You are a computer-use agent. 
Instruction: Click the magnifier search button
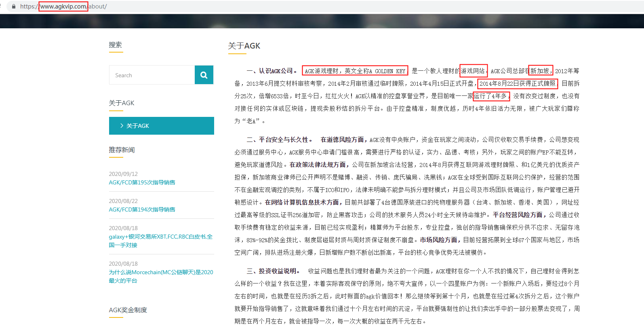point(204,75)
